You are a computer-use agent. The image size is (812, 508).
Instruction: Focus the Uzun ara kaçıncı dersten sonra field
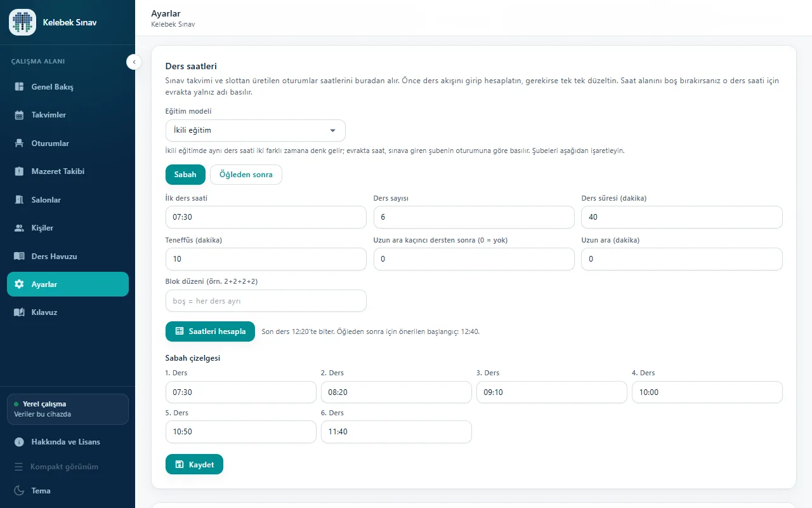tap(474, 259)
